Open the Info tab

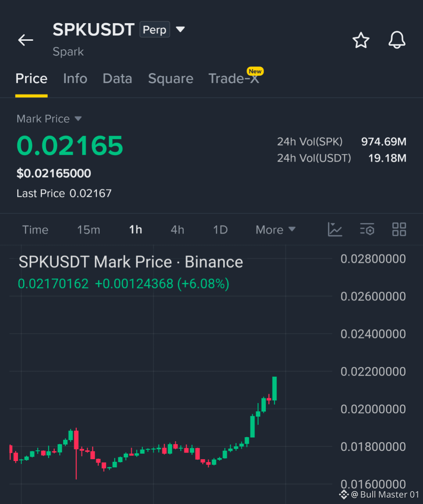click(75, 79)
